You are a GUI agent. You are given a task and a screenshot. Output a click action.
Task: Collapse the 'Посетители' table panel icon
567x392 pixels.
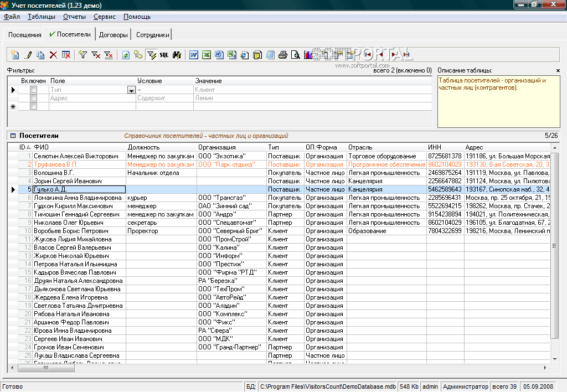(13, 136)
